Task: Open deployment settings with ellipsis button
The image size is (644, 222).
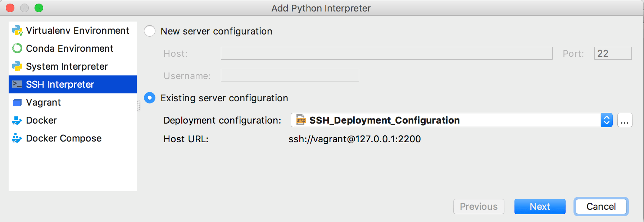Action: [625, 120]
